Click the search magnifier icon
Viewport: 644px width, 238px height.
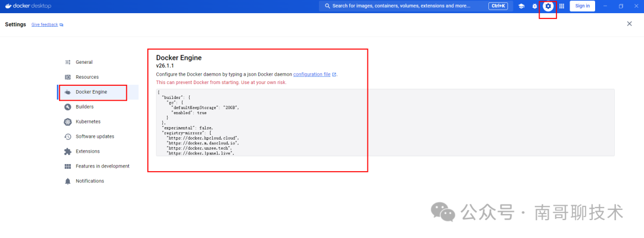[x=327, y=6]
